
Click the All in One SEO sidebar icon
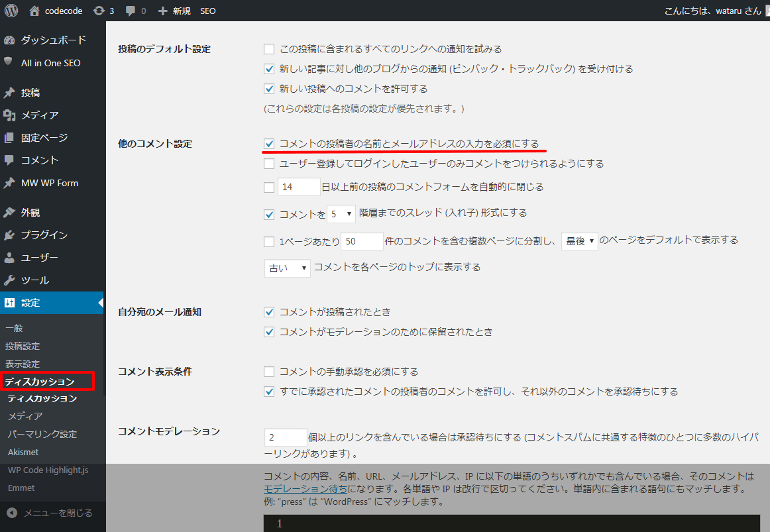(x=8, y=62)
